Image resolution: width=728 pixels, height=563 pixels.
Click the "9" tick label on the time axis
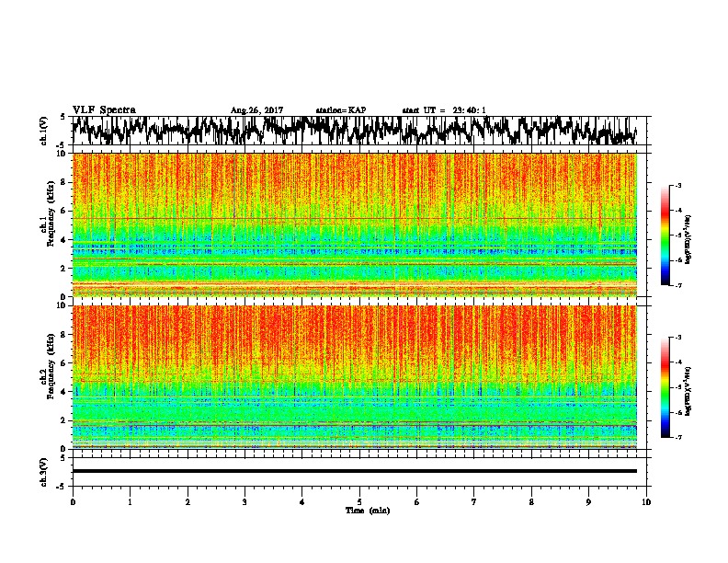click(x=588, y=502)
